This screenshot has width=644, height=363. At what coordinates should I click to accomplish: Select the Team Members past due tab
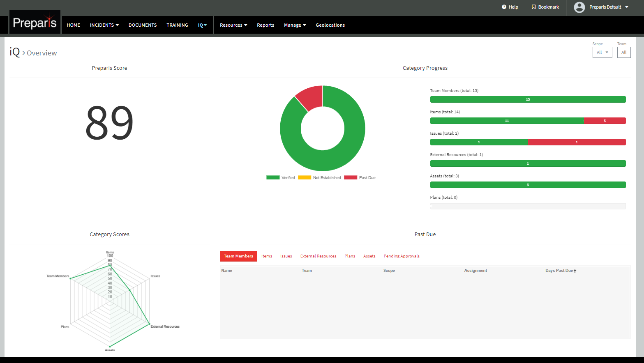pos(238,256)
